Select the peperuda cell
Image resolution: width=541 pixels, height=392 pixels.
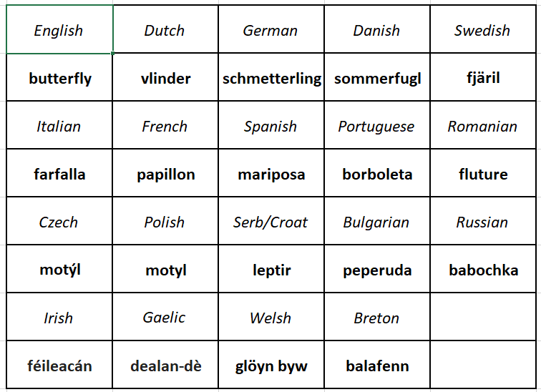pyautogui.click(x=377, y=270)
